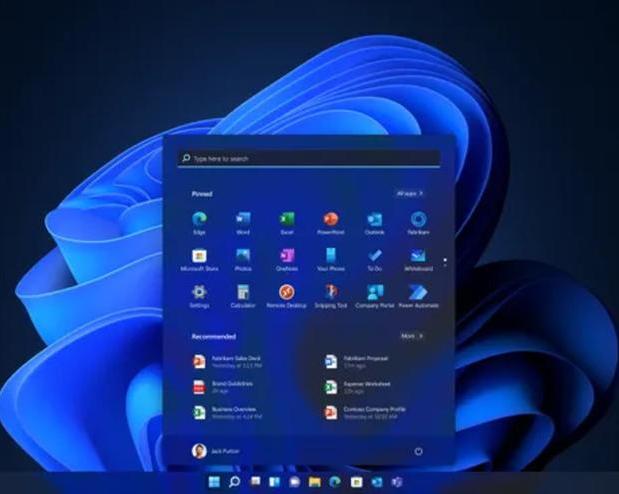Viewport: 619px width, 494px height.
Task: Launch the pinned Photos app
Action: [x=243, y=259]
